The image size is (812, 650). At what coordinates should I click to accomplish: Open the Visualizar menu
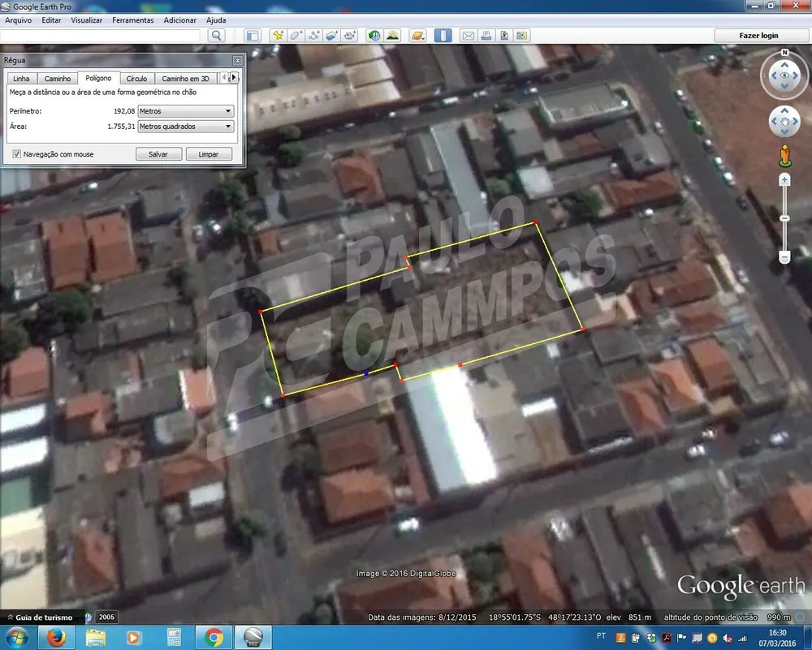(x=87, y=20)
